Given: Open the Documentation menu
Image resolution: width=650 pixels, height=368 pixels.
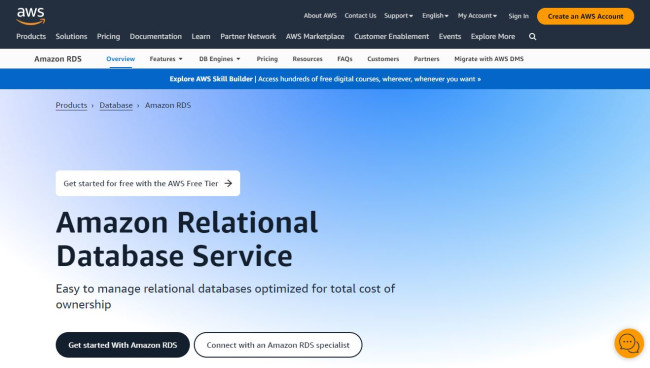Looking at the screenshot, I should coord(155,36).
